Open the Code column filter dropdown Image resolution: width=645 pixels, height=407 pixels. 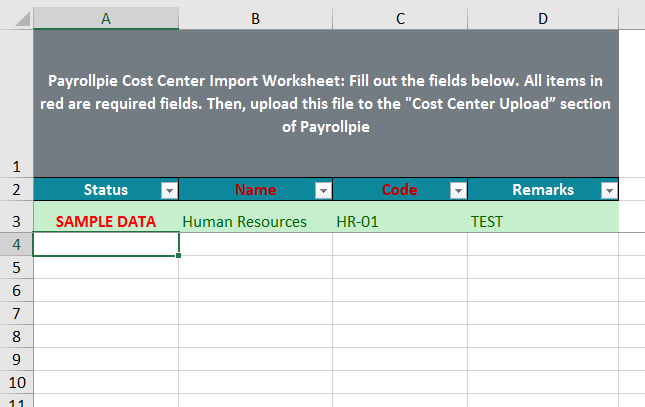(x=458, y=191)
